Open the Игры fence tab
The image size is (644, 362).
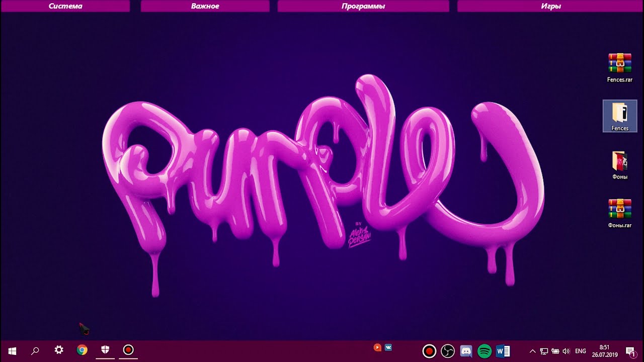[x=551, y=6]
